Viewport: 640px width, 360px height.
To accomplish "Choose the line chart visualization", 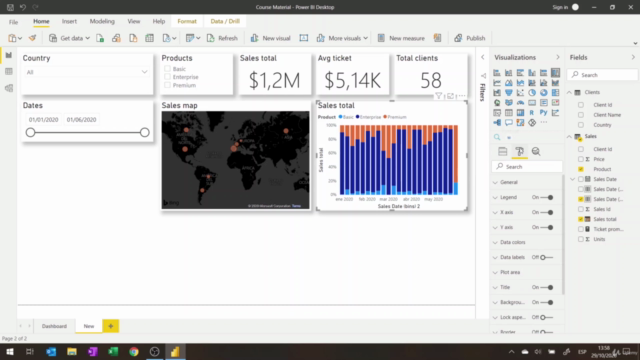I will pyautogui.click(x=497, y=83).
